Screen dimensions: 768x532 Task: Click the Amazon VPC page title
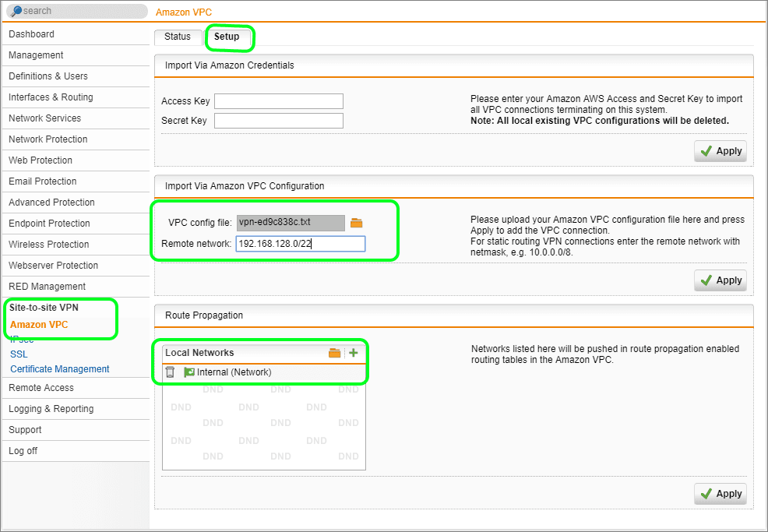[x=184, y=12]
